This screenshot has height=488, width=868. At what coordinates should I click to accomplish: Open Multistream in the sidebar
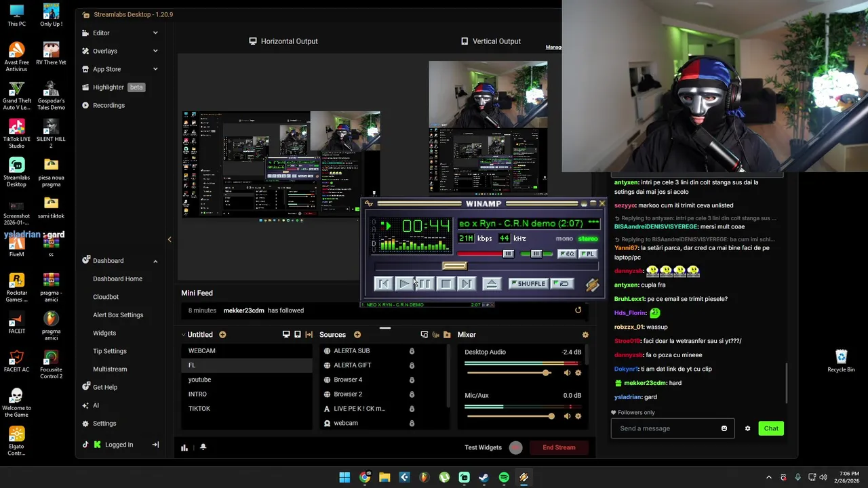[x=110, y=369]
